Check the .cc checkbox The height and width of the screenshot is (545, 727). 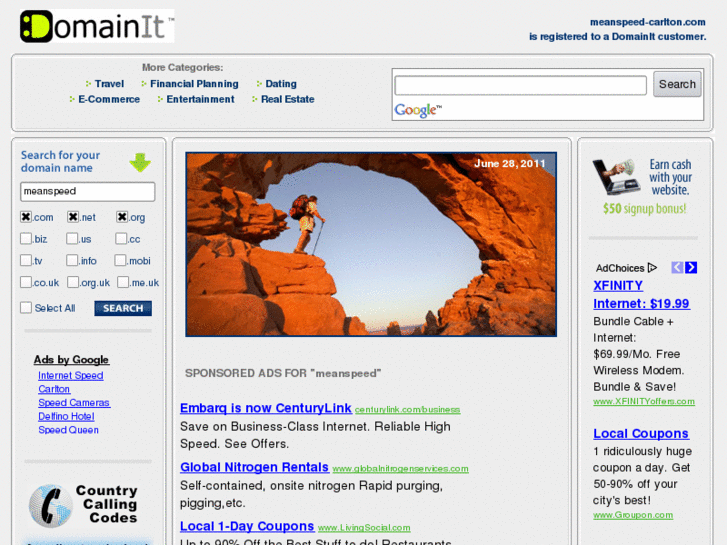point(121,238)
